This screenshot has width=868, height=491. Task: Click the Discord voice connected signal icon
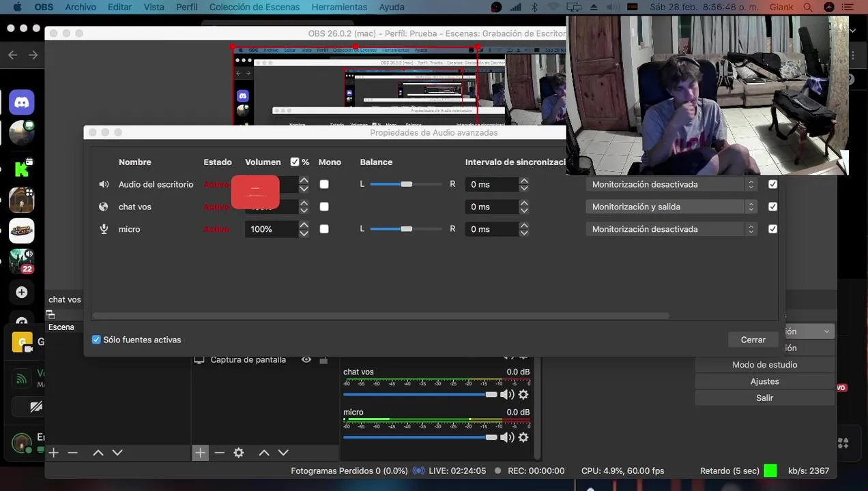pyautogui.click(x=22, y=378)
